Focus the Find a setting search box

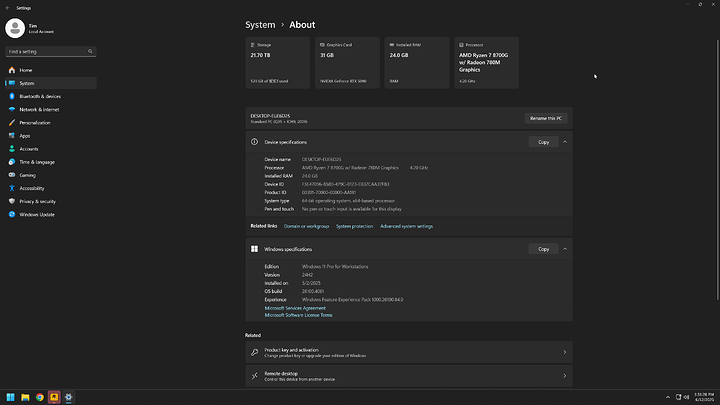[51, 51]
